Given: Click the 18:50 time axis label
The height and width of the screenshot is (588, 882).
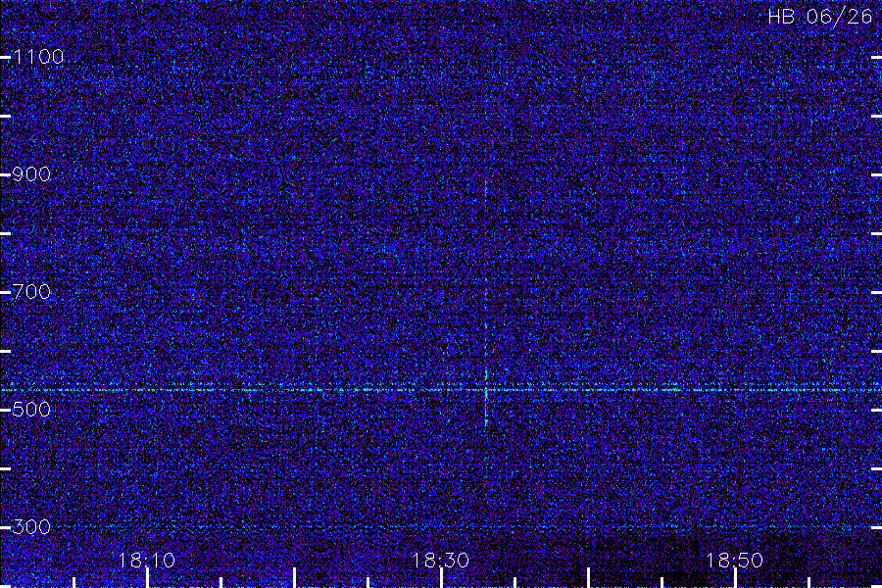Looking at the screenshot, I should (x=735, y=561).
